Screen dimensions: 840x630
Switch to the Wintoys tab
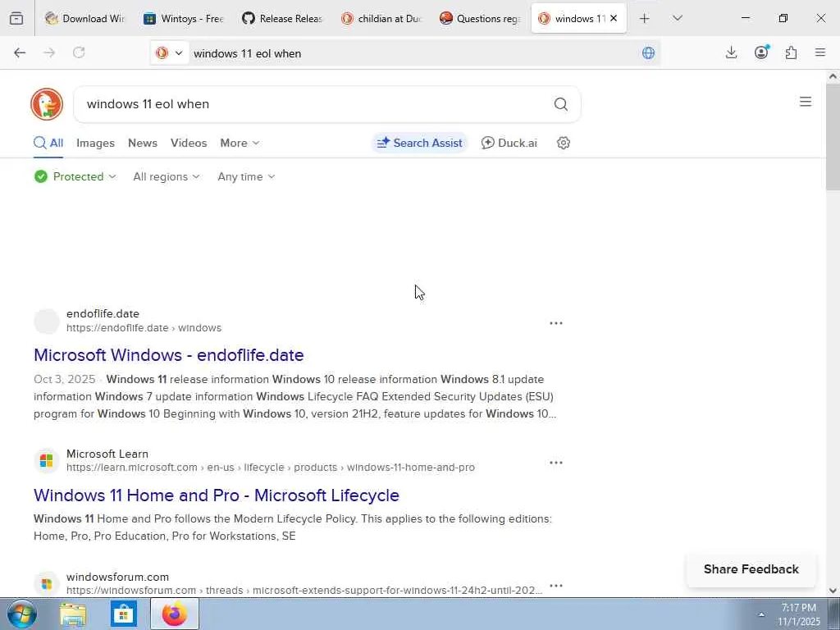(x=184, y=19)
